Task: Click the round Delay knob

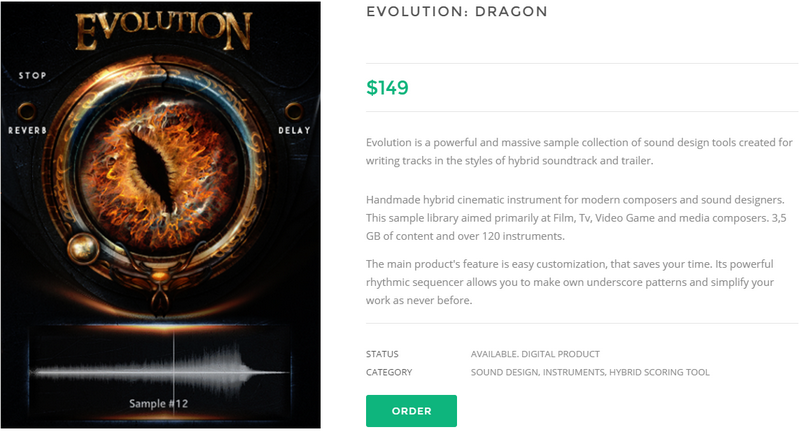Action: 294,109
